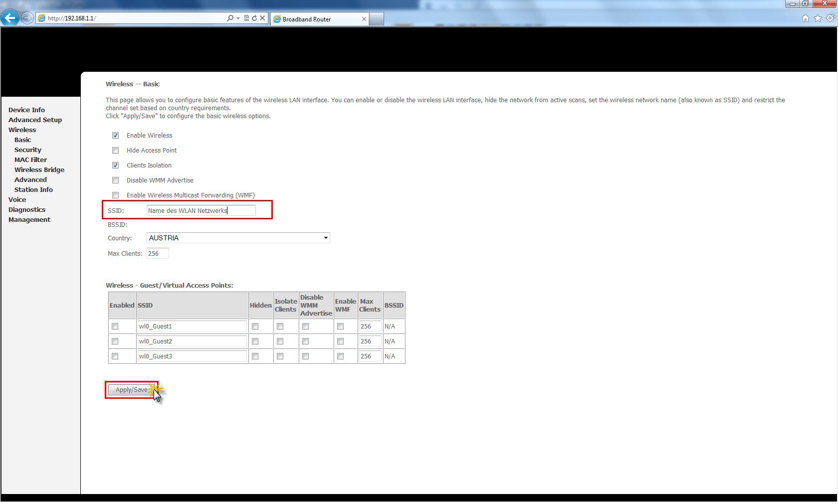Click the browser Back arrow button
This screenshot has width=838, height=504.
click(9, 18)
